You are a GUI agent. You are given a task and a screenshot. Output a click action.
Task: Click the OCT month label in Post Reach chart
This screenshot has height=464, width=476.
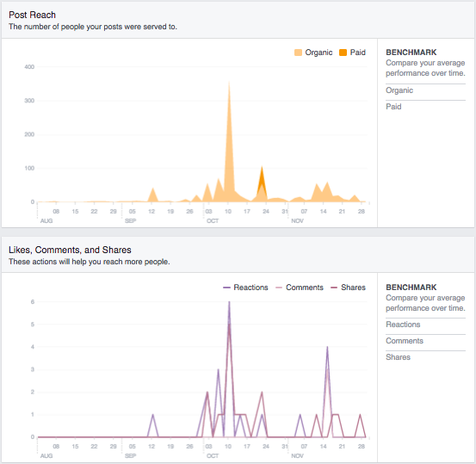pos(213,220)
